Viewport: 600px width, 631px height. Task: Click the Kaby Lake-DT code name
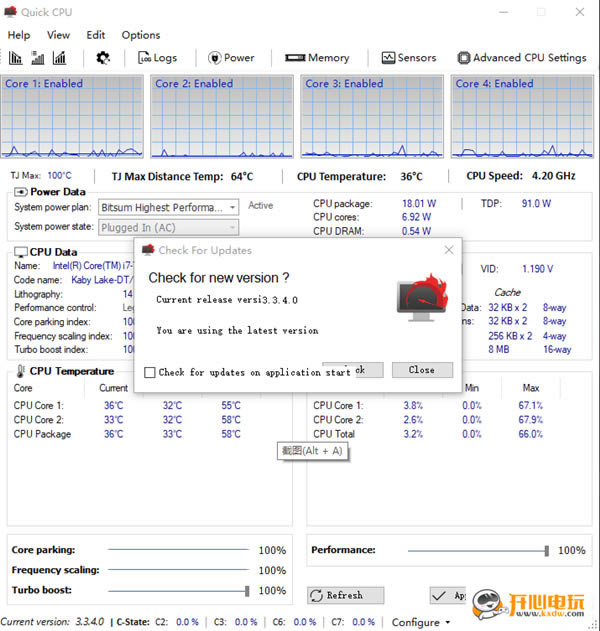coord(102,280)
